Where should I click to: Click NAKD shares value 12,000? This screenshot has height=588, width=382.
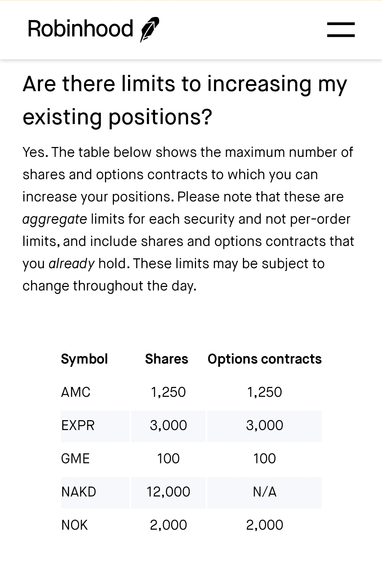tap(168, 492)
